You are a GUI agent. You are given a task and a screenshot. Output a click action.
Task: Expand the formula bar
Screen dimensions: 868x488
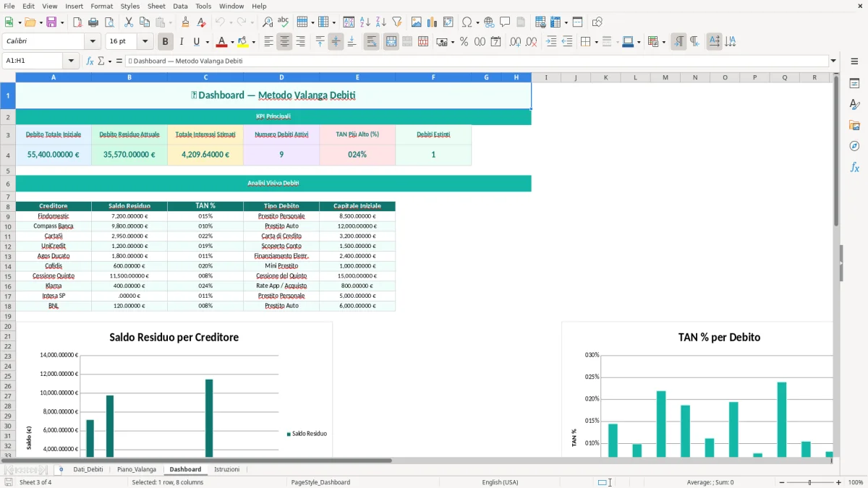834,61
